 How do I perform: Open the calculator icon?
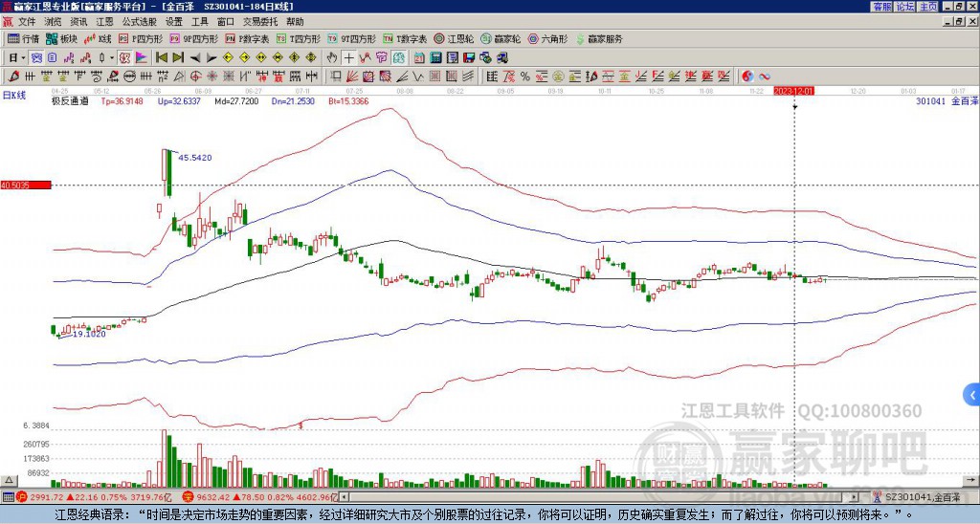pyautogui.click(x=435, y=58)
